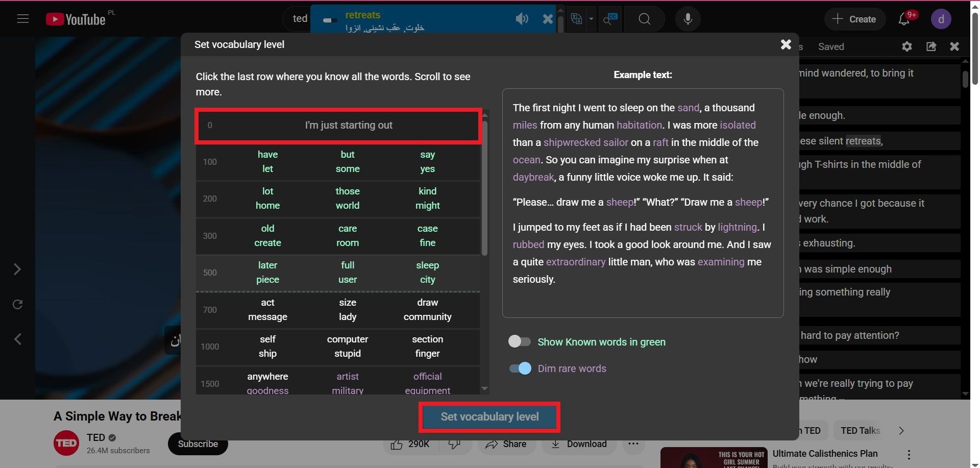The width and height of the screenshot is (980, 468).
Task: Open subtitle panel settings gear
Action: [x=906, y=46]
